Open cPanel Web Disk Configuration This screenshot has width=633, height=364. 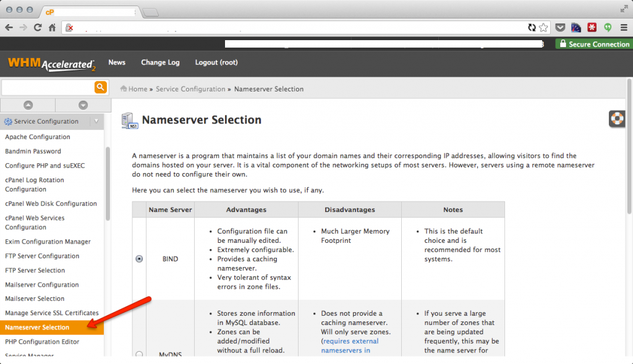(51, 203)
